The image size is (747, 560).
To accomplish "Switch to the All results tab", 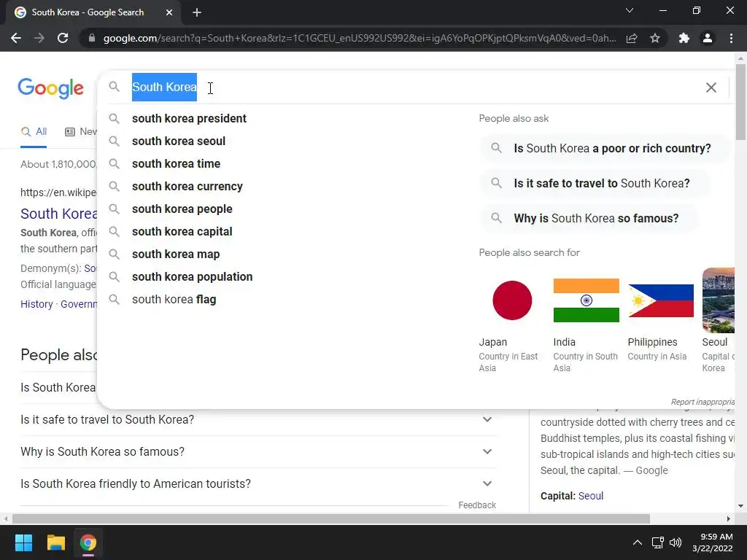I will click(x=34, y=132).
